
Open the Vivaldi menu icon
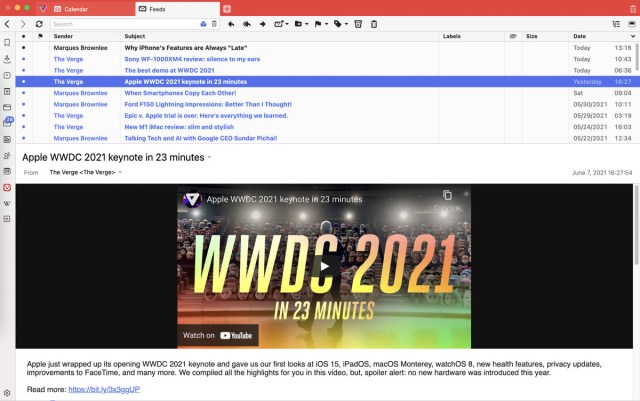(x=43, y=9)
